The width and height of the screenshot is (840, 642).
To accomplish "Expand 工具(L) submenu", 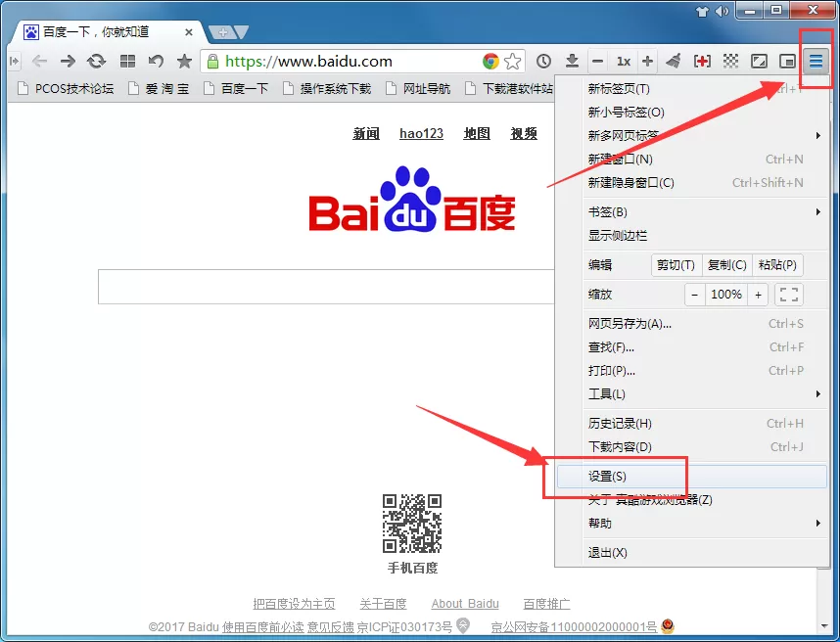I will [x=691, y=394].
